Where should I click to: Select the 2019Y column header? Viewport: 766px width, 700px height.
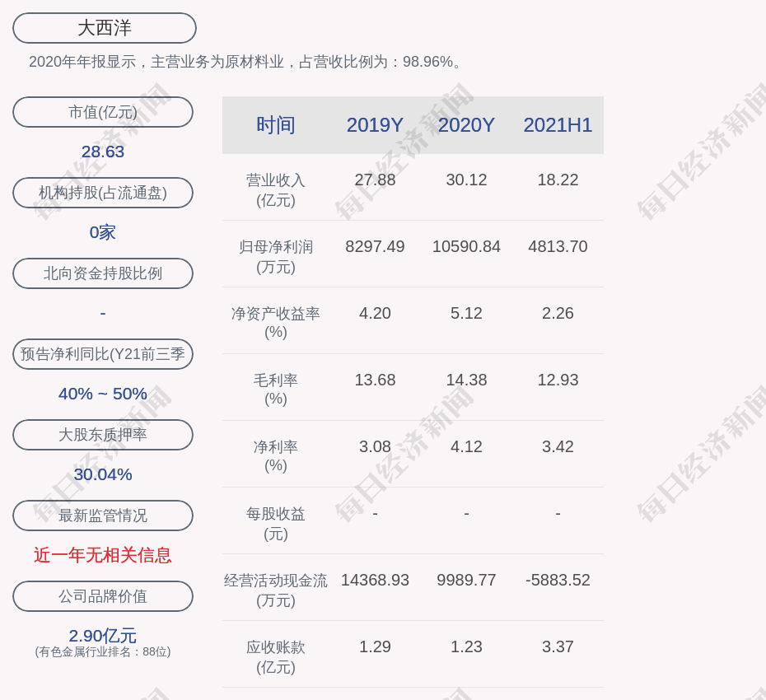pyautogui.click(x=375, y=125)
